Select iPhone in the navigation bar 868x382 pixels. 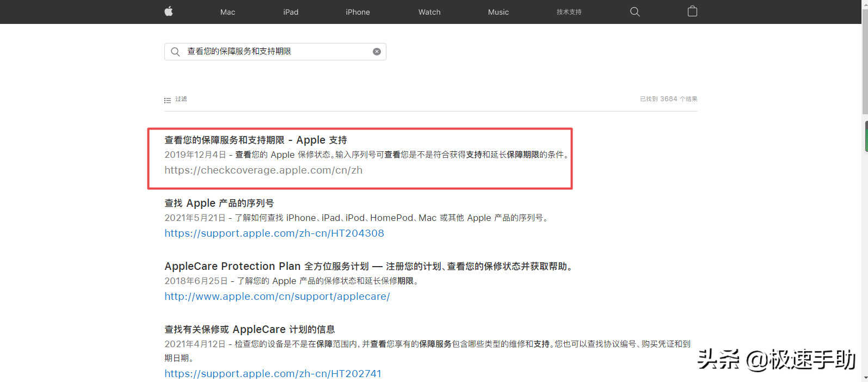click(358, 12)
